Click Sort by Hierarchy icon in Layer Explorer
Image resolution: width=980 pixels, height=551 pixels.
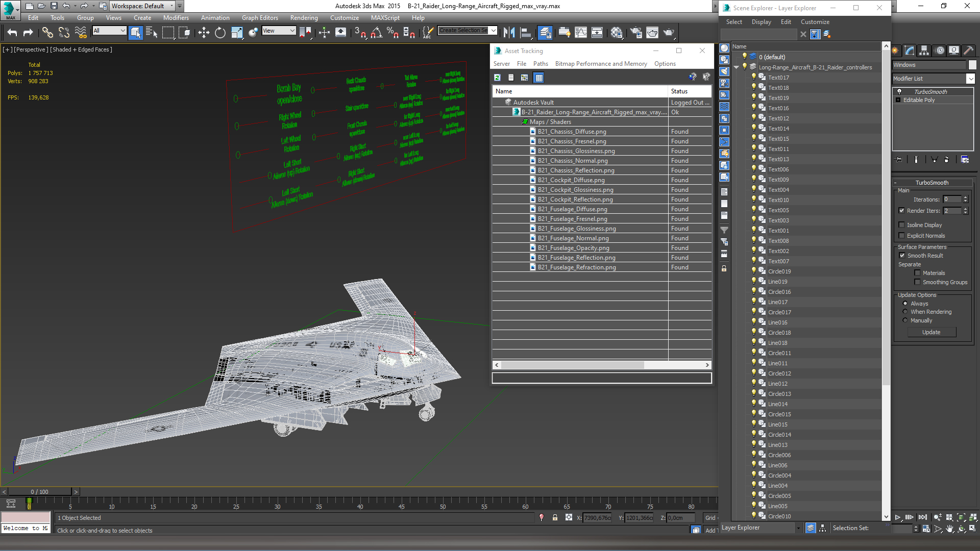822,529
